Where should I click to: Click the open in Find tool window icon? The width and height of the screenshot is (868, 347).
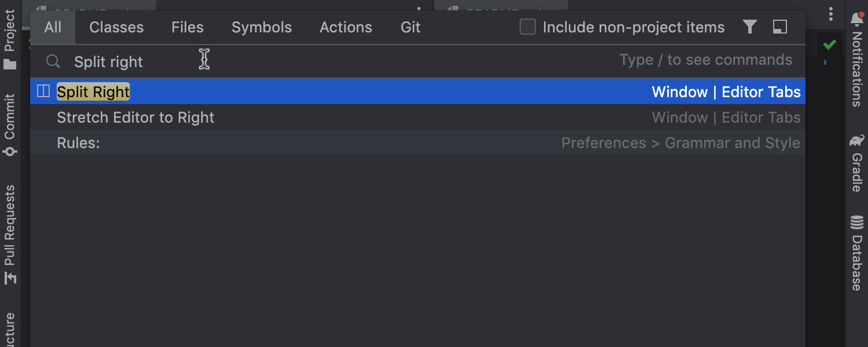click(780, 27)
